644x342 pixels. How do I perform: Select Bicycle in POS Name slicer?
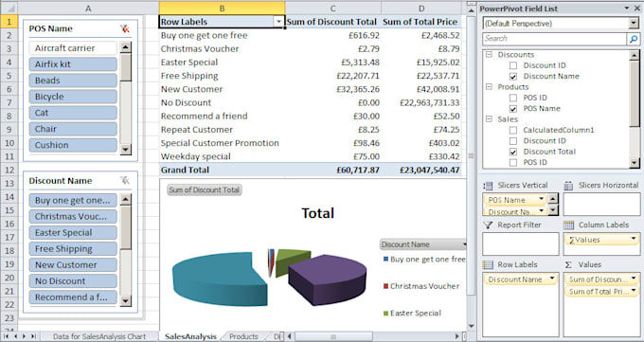click(73, 97)
